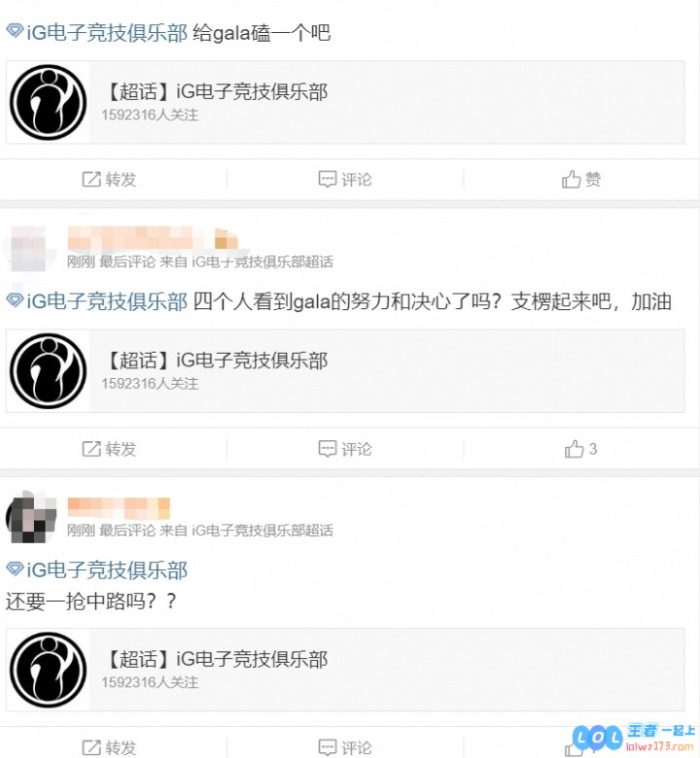Click the comment icon under the first post

[327, 180]
